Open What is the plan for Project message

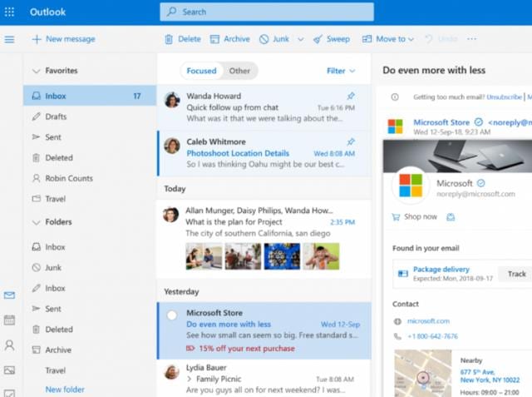pos(264,240)
